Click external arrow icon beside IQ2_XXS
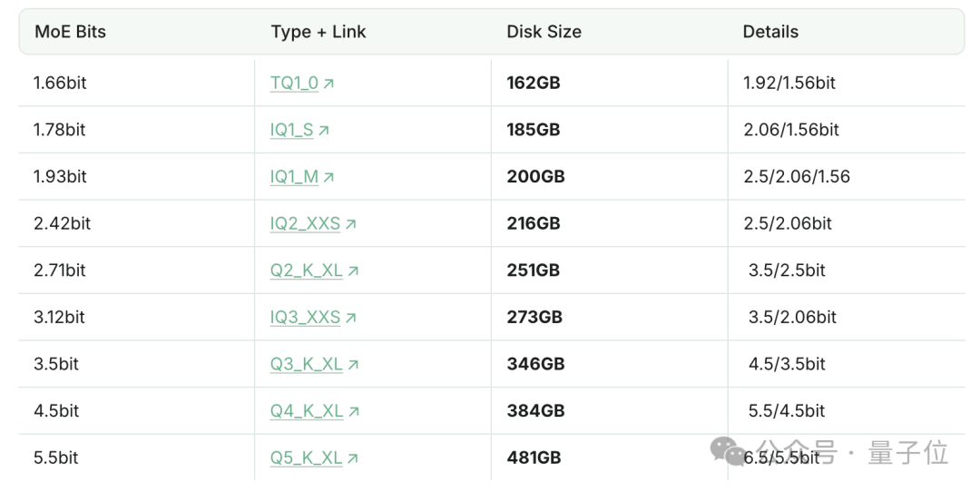The width and height of the screenshot is (980, 492). [x=350, y=224]
